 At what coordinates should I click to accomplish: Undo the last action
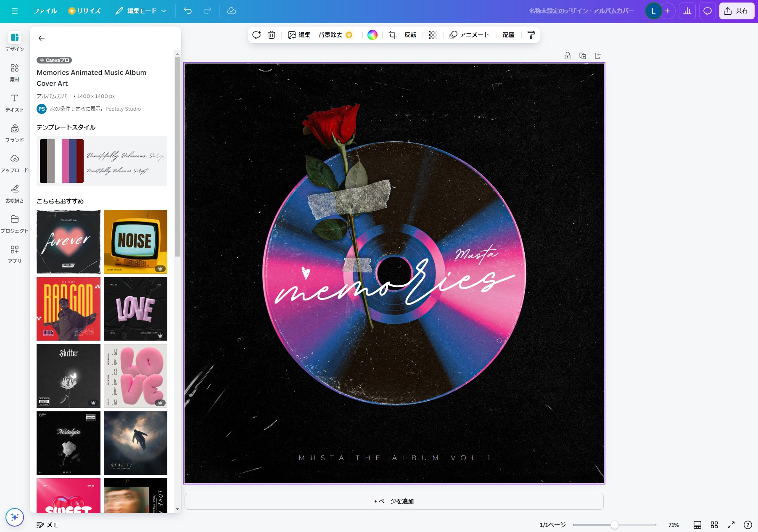pyautogui.click(x=188, y=11)
